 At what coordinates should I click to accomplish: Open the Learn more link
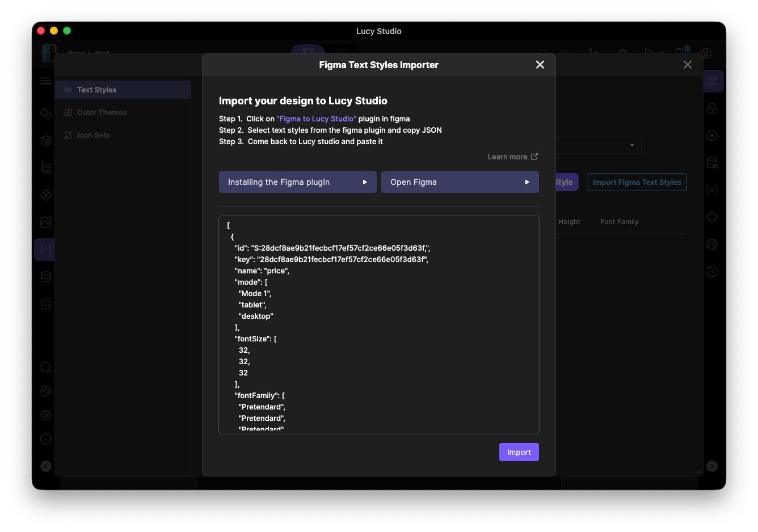(x=513, y=157)
